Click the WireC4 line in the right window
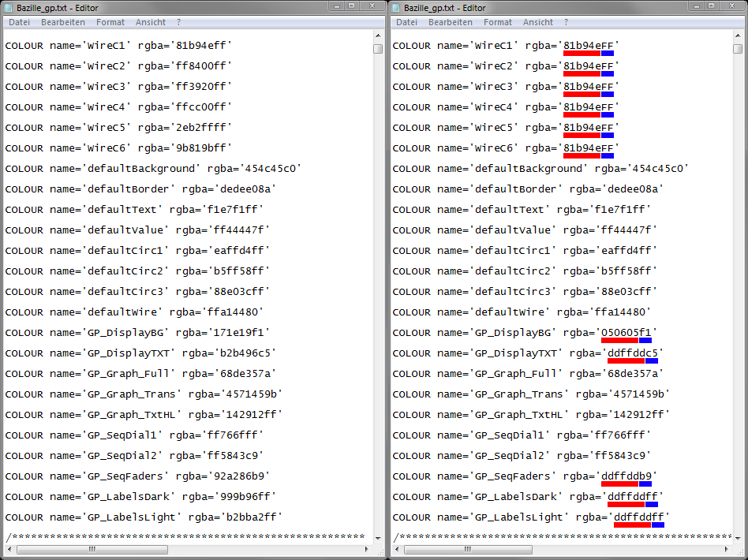This screenshot has height=560, width=748. [x=506, y=106]
